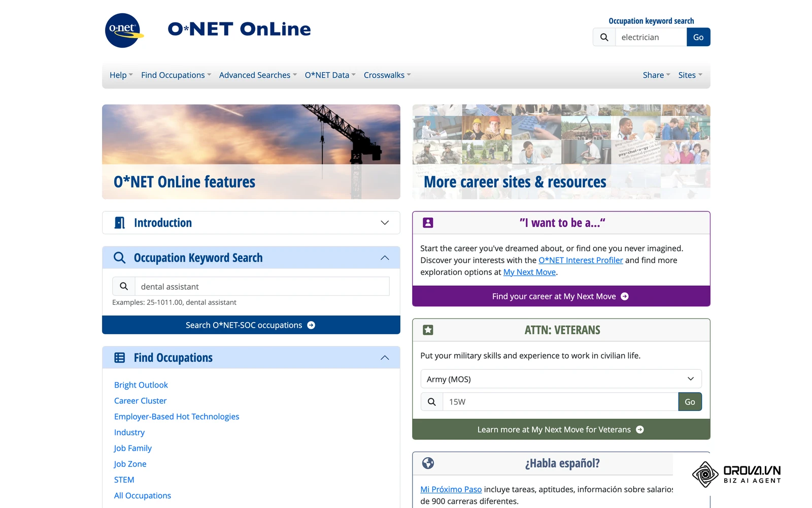Image resolution: width=812 pixels, height=508 pixels.
Task: Click the door icon beside Introduction
Action: click(x=120, y=223)
